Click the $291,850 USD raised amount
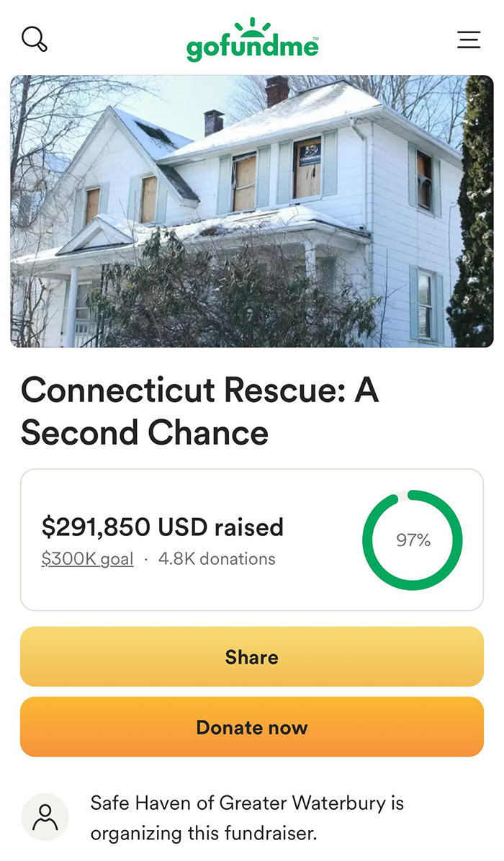 click(x=163, y=527)
